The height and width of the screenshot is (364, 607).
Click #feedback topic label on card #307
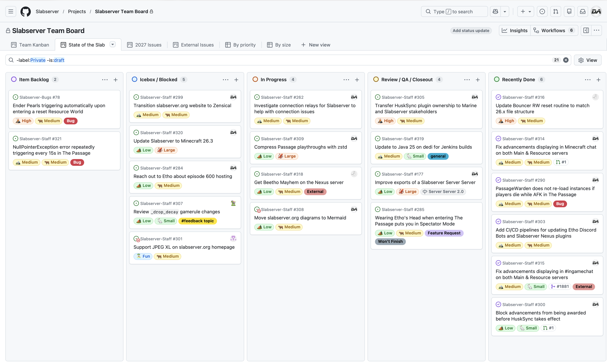pyautogui.click(x=197, y=221)
